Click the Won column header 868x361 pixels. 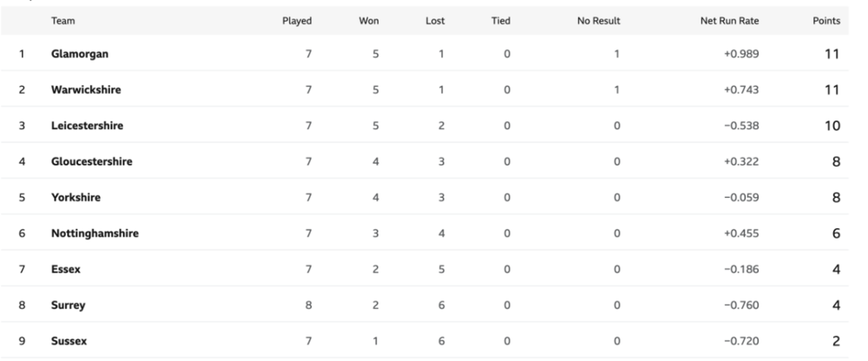pyautogui.click(x=369, y=21)
